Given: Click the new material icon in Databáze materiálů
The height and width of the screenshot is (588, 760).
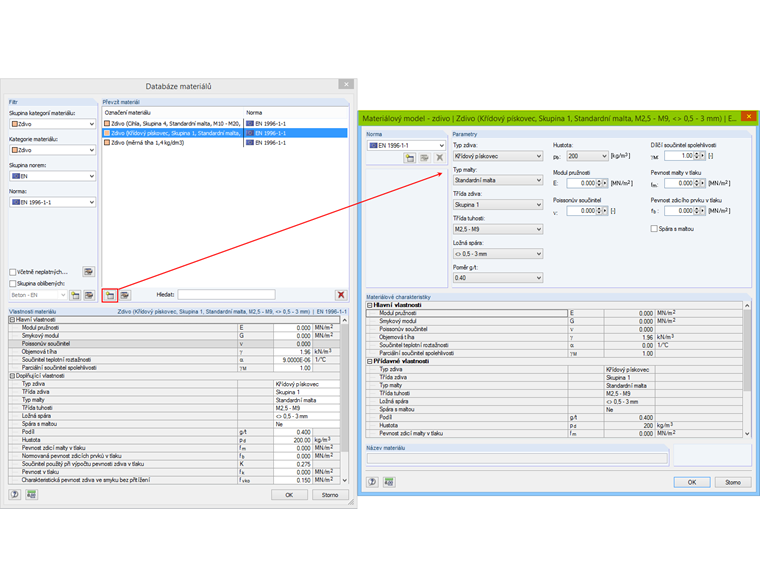Looking at the screenshot, I should [110, 295].
